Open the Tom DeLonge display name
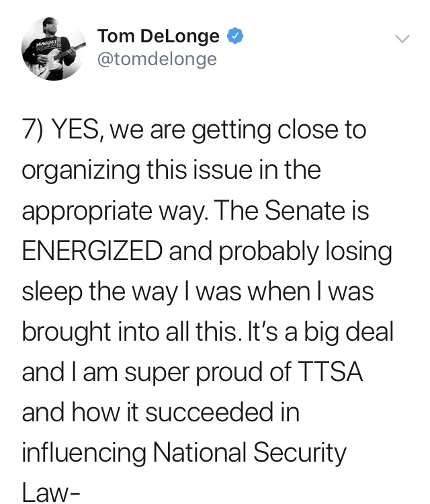The image size is (430, 504). [x=159, y=36]
